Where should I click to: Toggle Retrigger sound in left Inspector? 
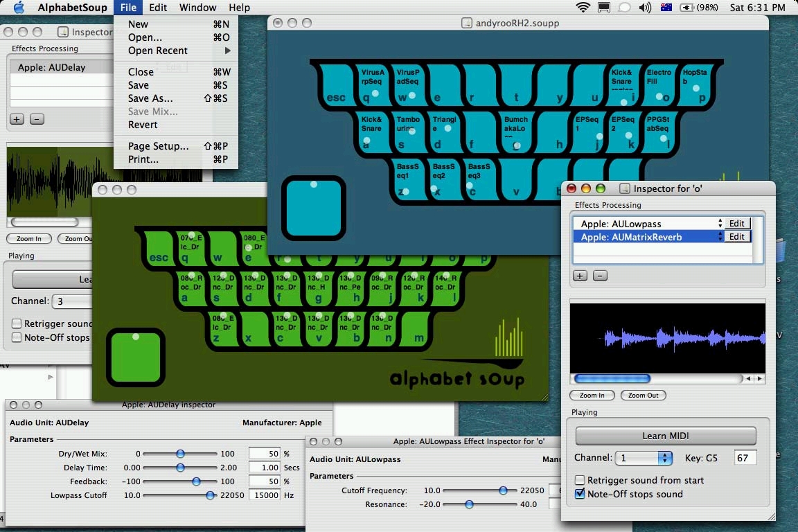coord(17,323)
